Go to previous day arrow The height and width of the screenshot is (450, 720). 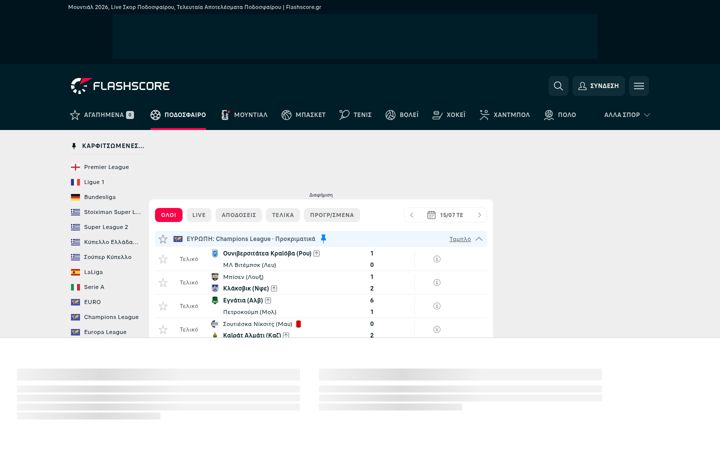tap(411, 215)
